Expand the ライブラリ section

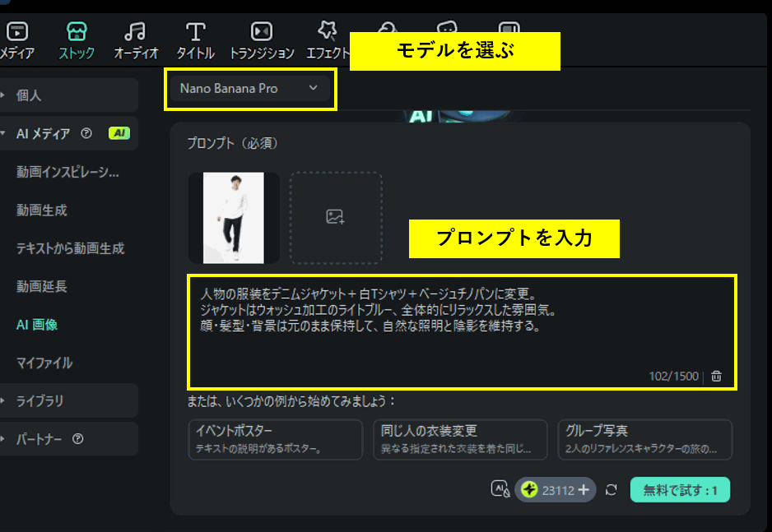click(68, 400)
